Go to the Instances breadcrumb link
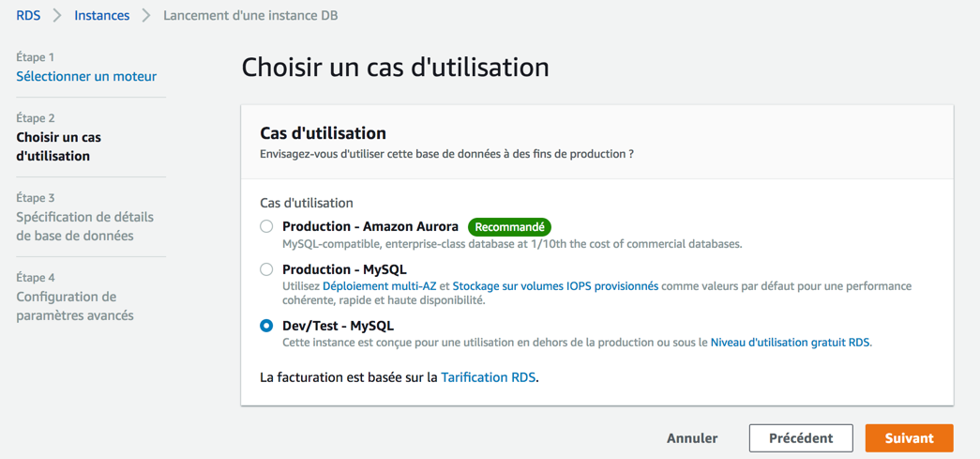Viewport: 980px width, 459px height. (102, 16)
